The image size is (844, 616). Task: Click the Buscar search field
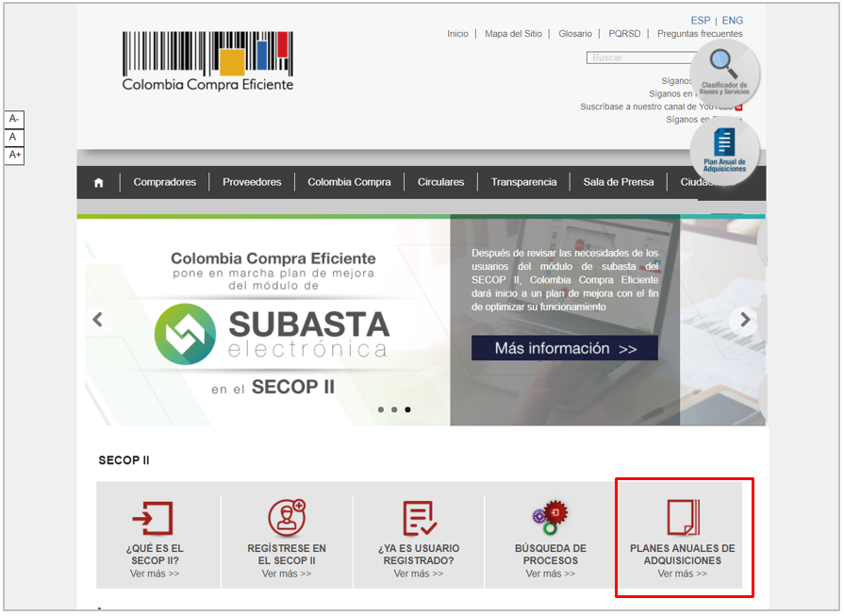[640, 58]
